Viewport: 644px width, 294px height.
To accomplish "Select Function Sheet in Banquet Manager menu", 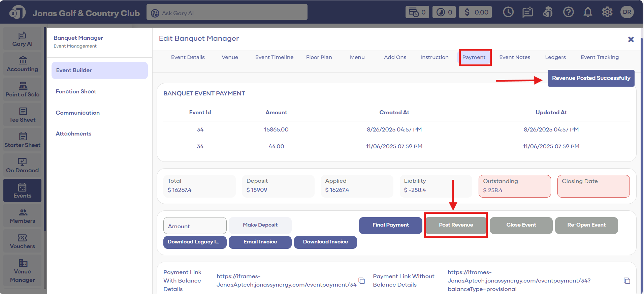I will [x=76, y=91].
